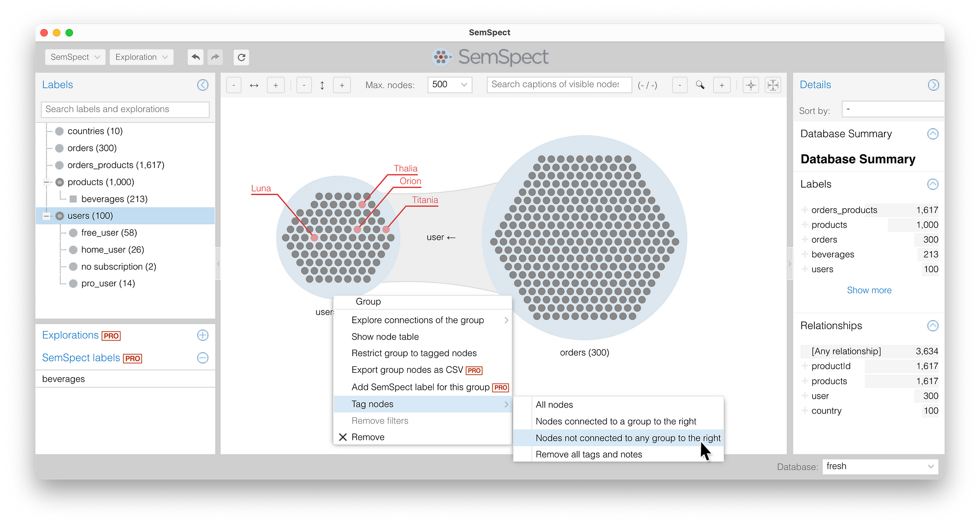980x526 pixels.
Task: Collapse the Labels section in Details
Action: click(933, 184)
